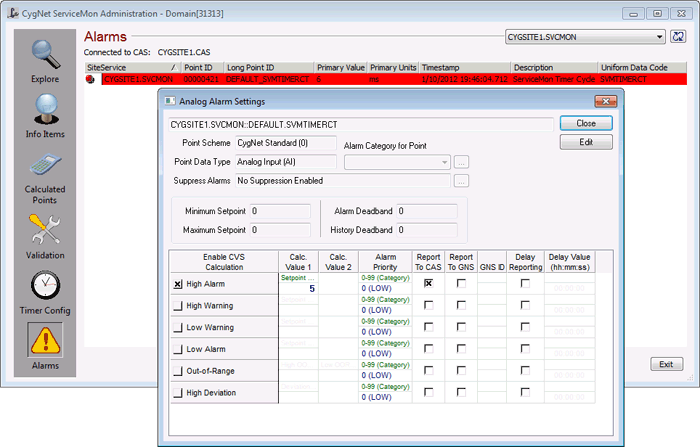
Task: Select the Alarms warning icon
Action: 45,340
